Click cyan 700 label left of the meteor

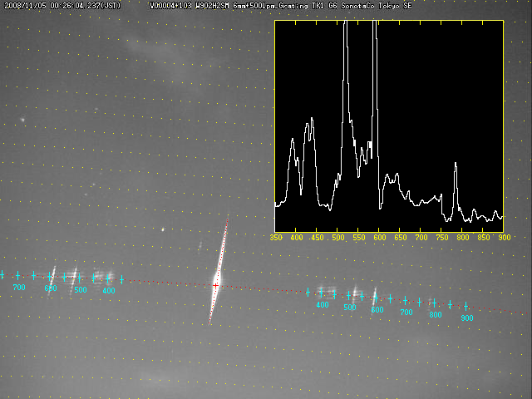tap(19, 288)
